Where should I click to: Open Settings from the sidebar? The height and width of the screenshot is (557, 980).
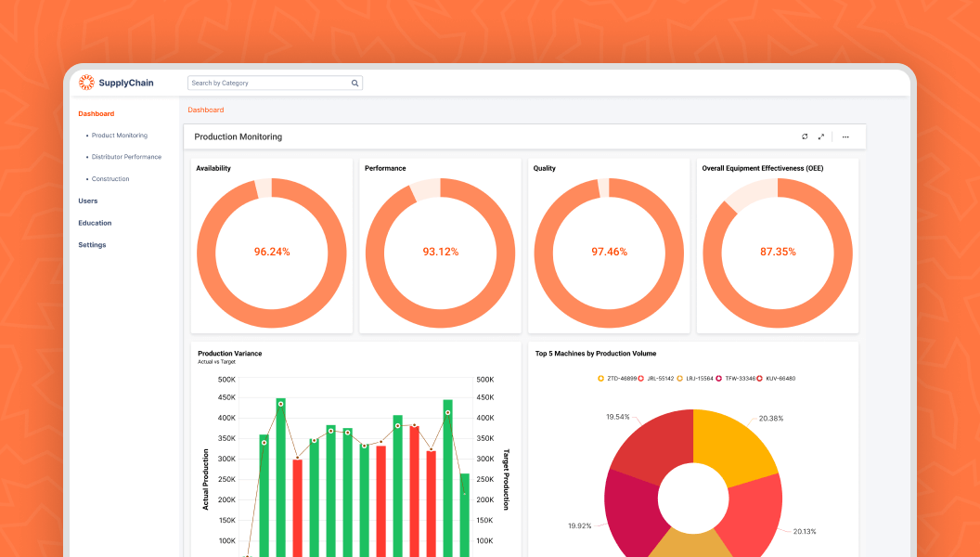pos(92,245)
